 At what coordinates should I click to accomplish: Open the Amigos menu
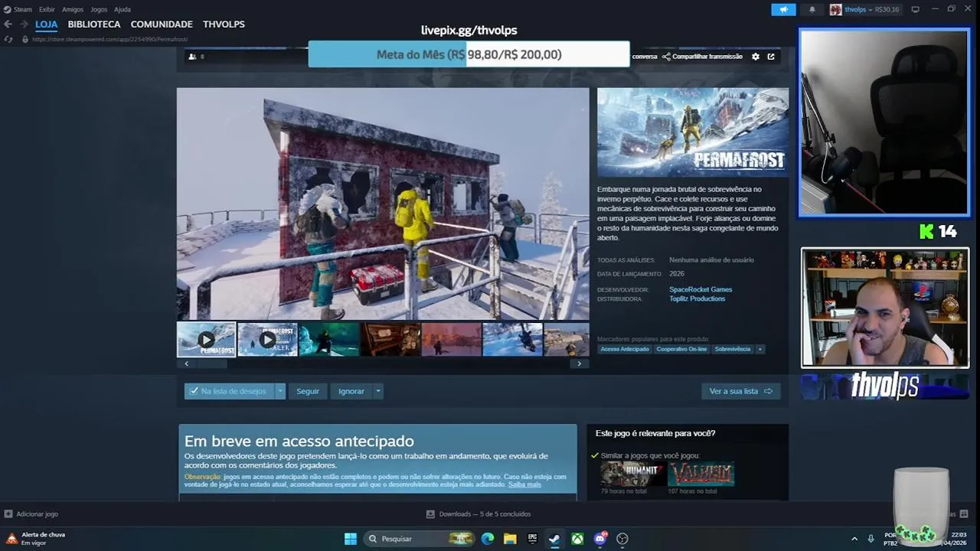[73, 10]
